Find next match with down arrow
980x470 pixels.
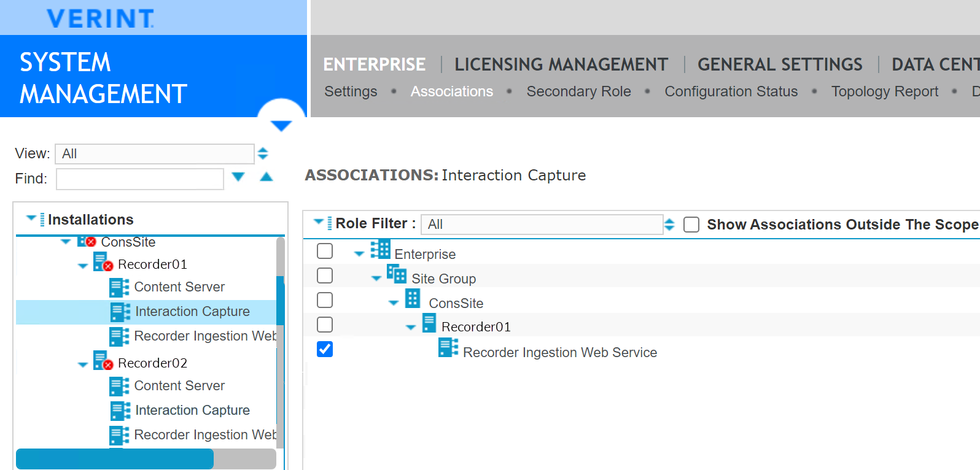coord(238,177)
